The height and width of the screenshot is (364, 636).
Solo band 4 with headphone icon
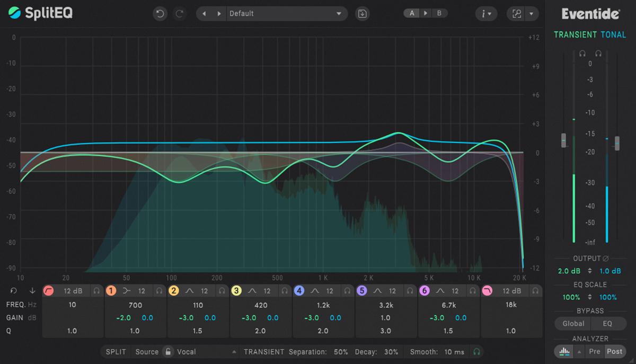tap(347, 291)
